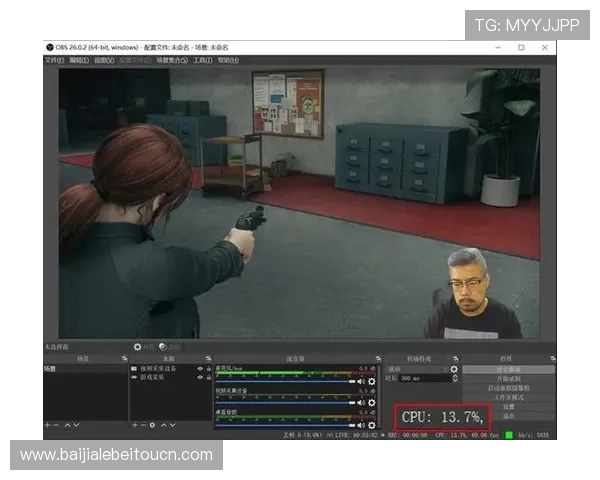Mute the 桌面音频 speaker icon
Image resolution: width=600 pixels, height=480 pixels.
click(x=361, y=425)
